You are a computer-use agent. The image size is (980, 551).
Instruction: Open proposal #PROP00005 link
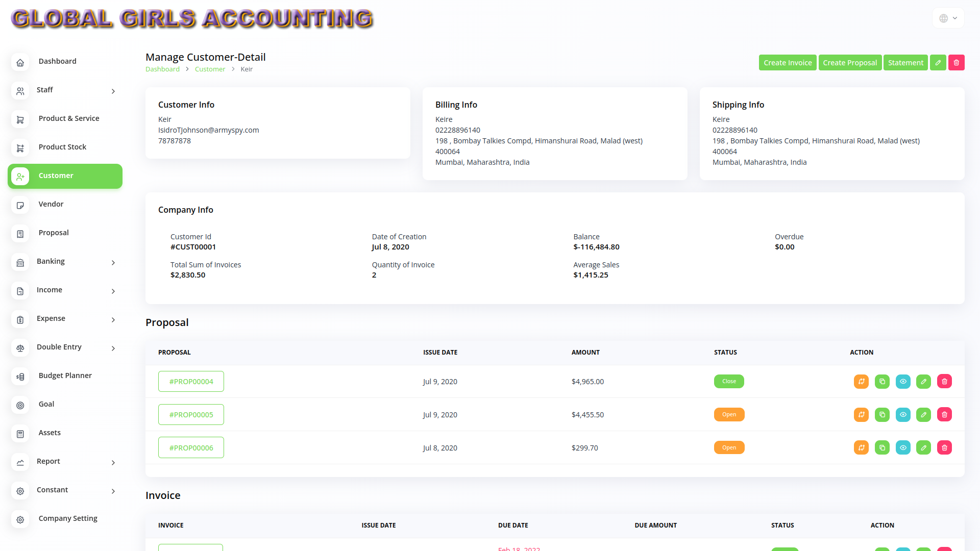tap(191, 415)
